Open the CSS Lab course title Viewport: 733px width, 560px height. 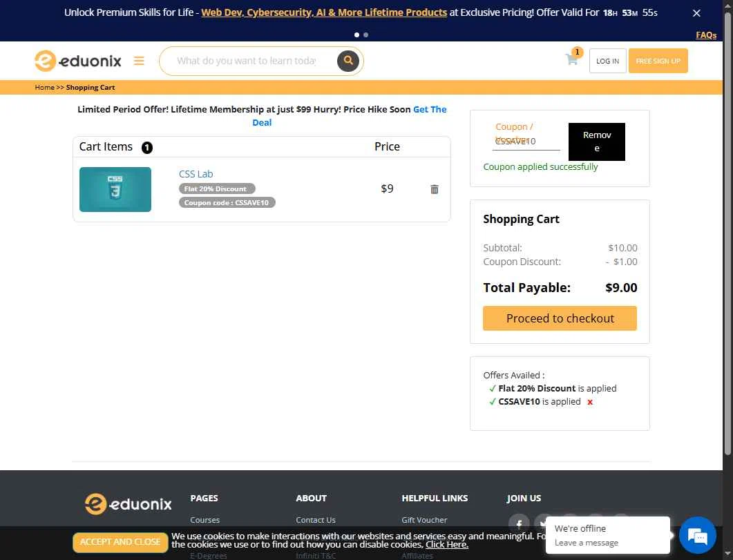[196, 174]
